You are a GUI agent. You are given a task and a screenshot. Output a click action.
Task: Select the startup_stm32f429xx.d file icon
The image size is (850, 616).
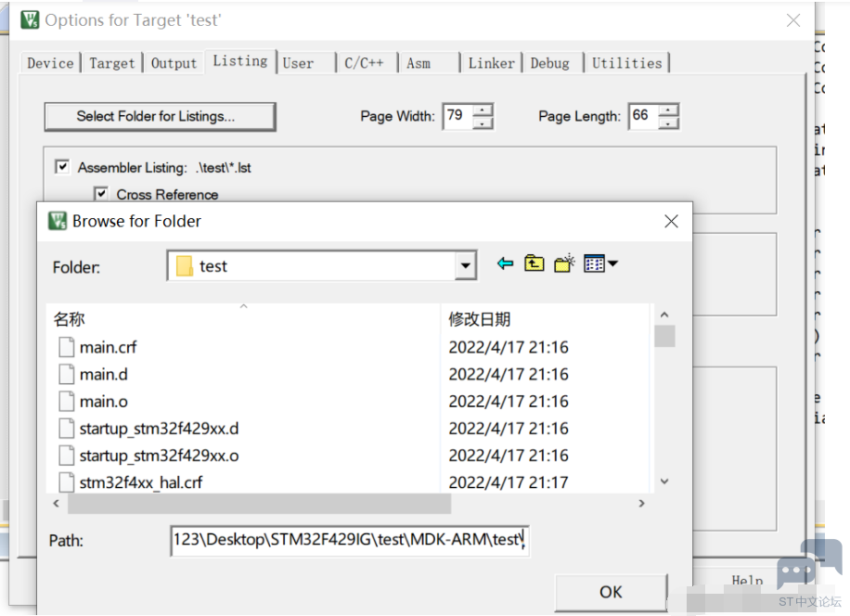(x=66, y=428)
